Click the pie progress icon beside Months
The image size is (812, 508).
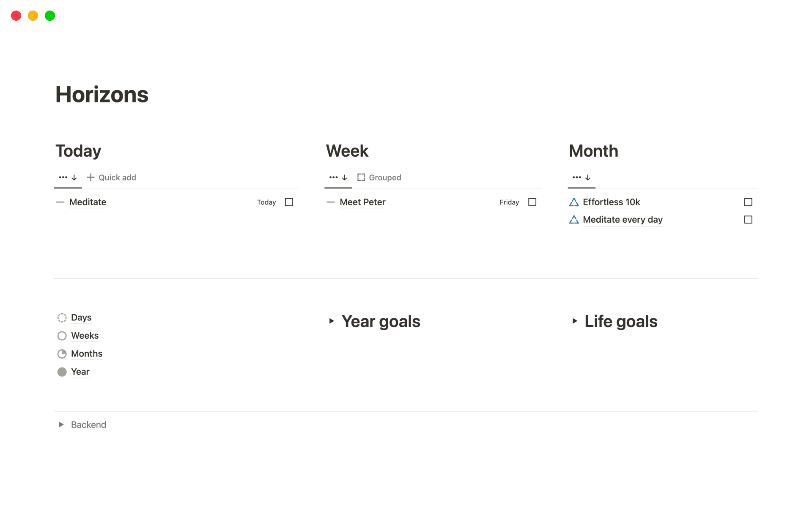point(62,353)
